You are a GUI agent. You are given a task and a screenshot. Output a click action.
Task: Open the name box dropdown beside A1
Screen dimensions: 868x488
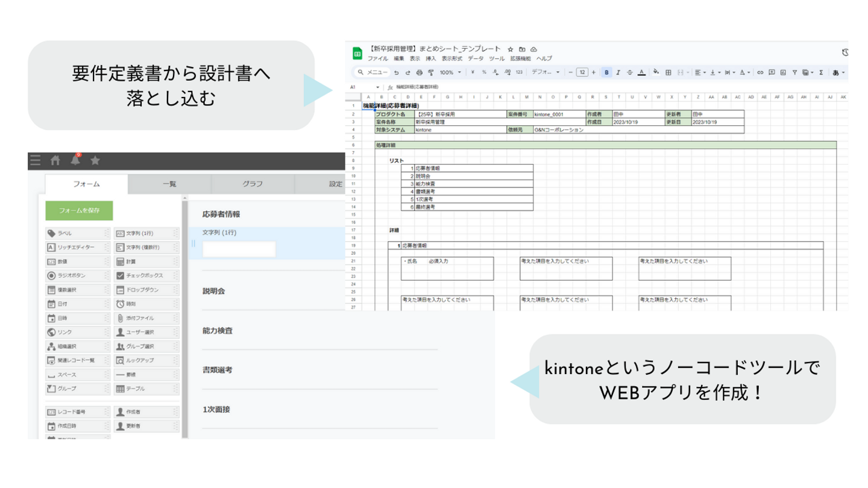coord(377,87)
